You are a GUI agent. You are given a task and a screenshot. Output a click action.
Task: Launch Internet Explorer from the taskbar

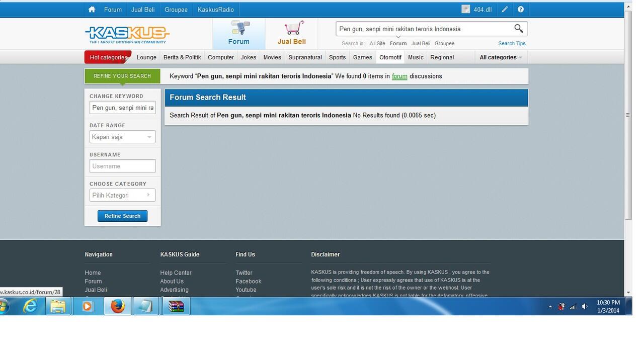pyautogui.click(x=30, y=306)
